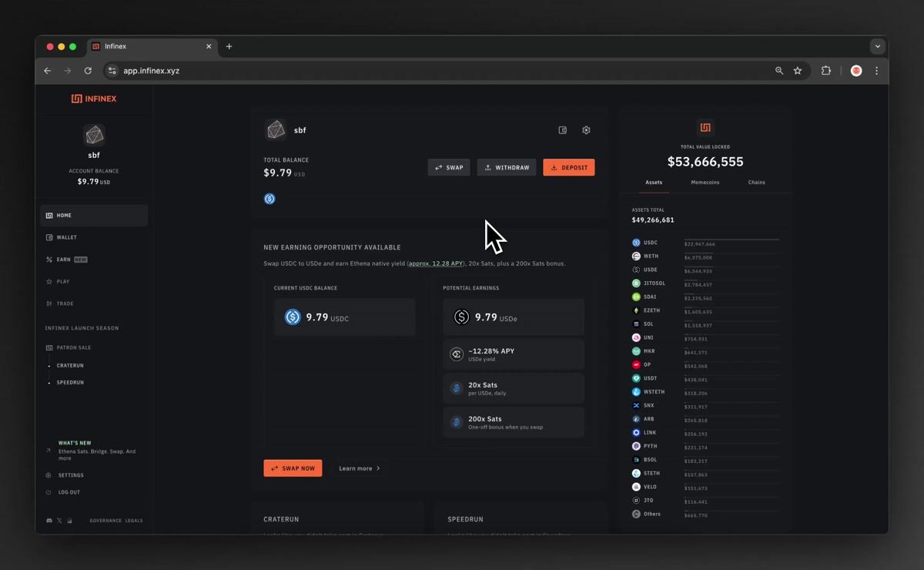The height and width of the screenshot is (570, 924).
Task: Open X (Twitter) icon in sidebar footer
Action: 59,521
